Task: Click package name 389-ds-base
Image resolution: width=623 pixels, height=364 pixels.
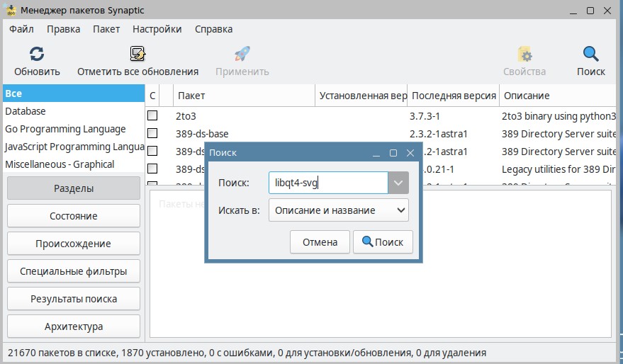Action: click(x=202, y=134)
